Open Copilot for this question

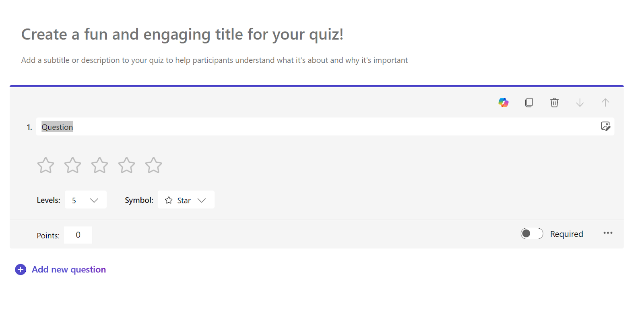pyautogui.click(x=504, y=102)
